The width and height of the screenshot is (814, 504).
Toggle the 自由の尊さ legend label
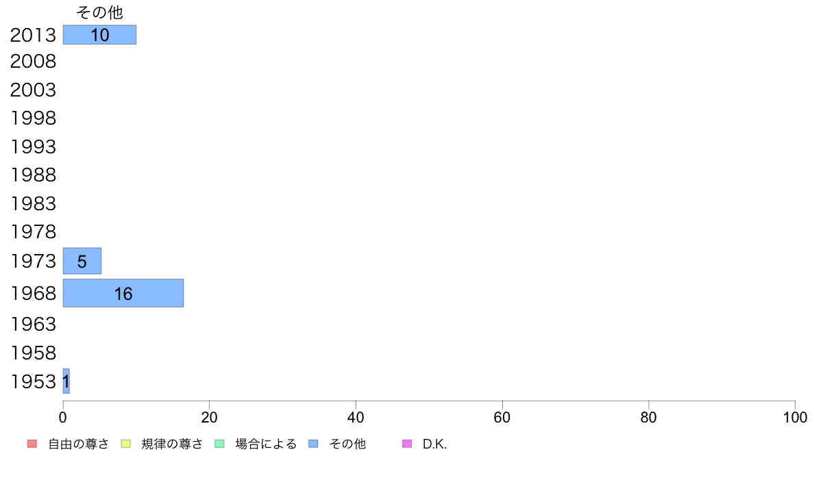coord(78,444)
